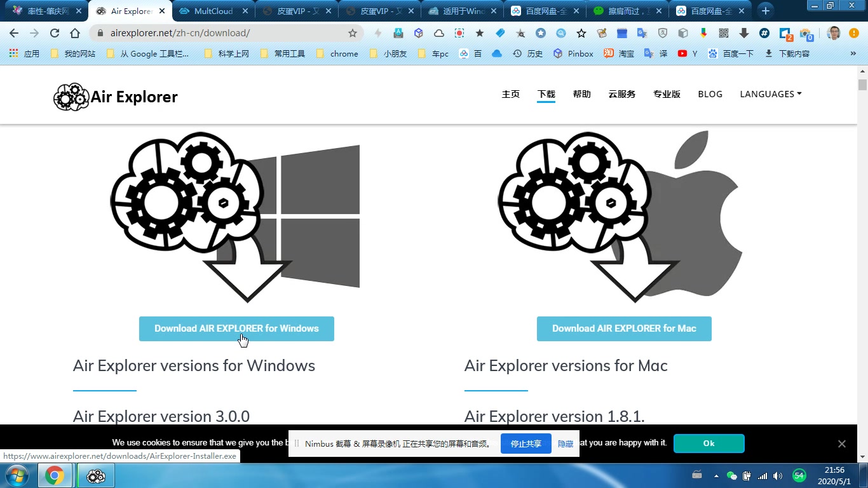
Task: Open the 应用 apps shortcut in bookmarks bar
Action: (x=24, y=54)
